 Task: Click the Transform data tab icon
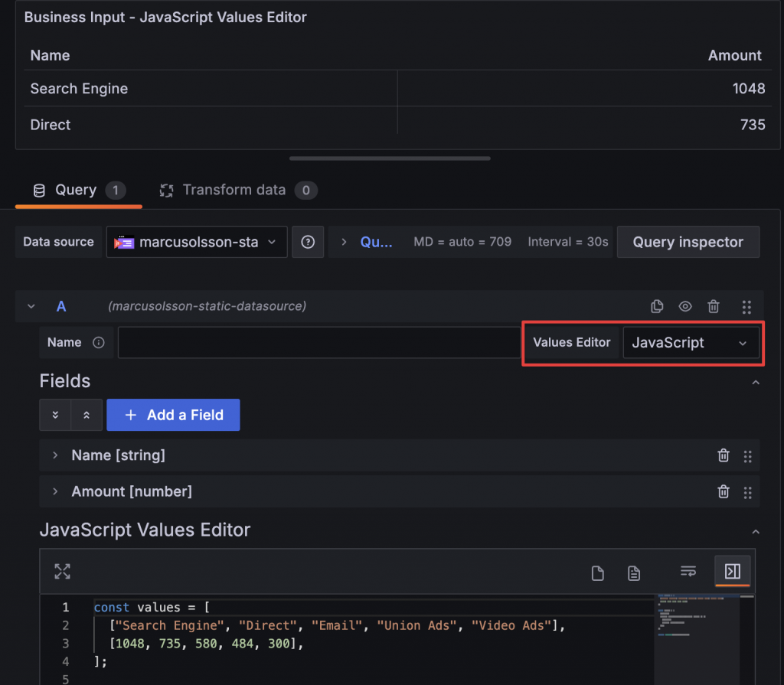[x=166, y=191]
